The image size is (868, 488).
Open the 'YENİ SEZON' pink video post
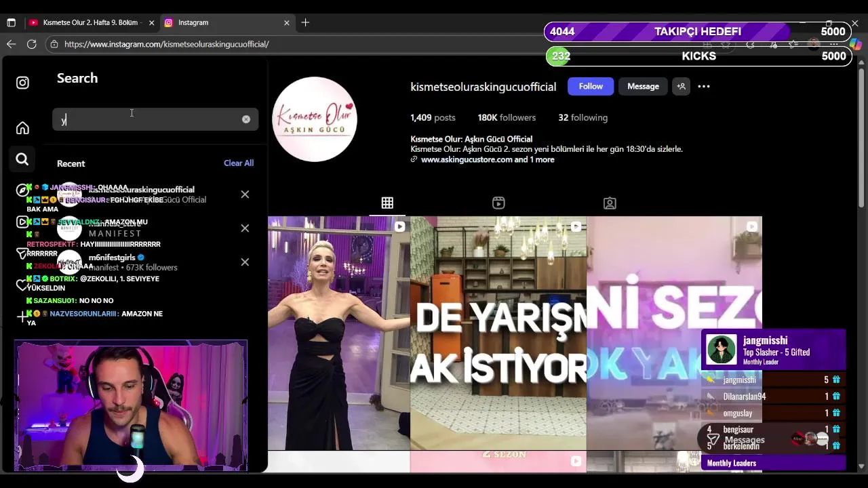tap(674, 333)
